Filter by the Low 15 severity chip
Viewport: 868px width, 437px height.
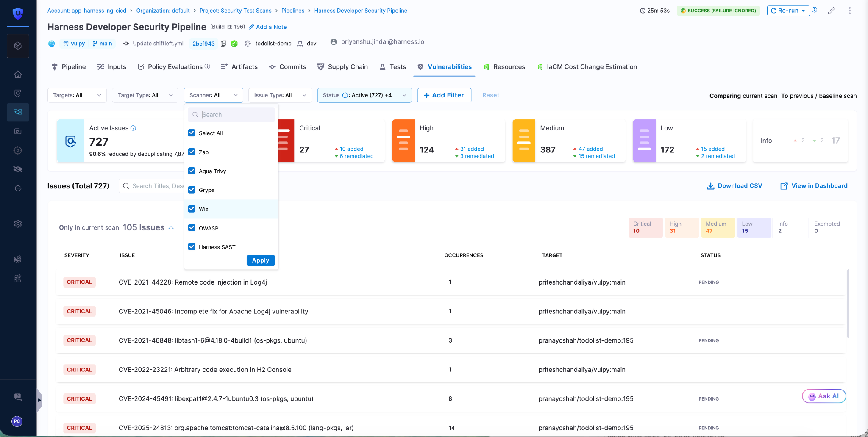(x=754, y=227)
